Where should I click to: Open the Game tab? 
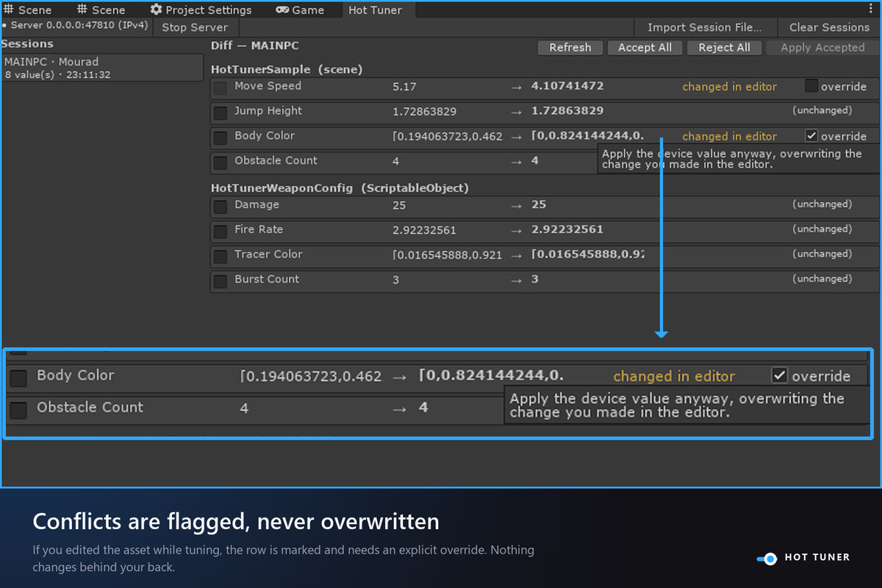300,10
